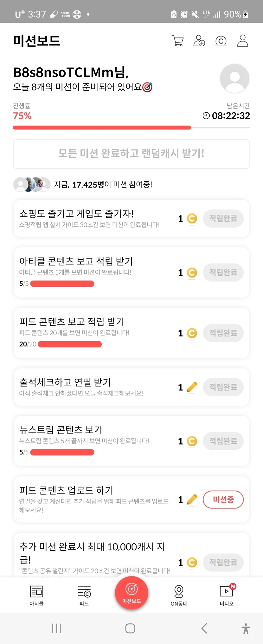Open the 쇼핑도 즐기고 게임도 즐기자 mission card
Screen dimensions: 263x644
coord(95,218)
